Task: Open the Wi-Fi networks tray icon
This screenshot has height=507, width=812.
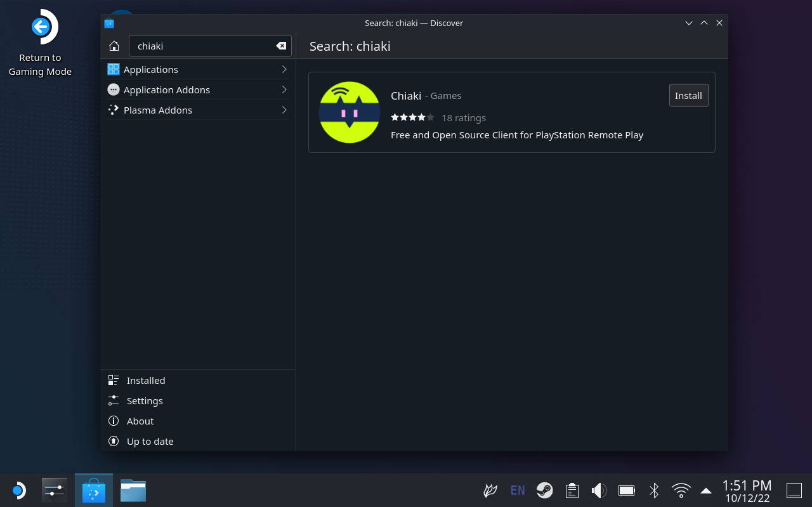Action: [x=681, y=491]
